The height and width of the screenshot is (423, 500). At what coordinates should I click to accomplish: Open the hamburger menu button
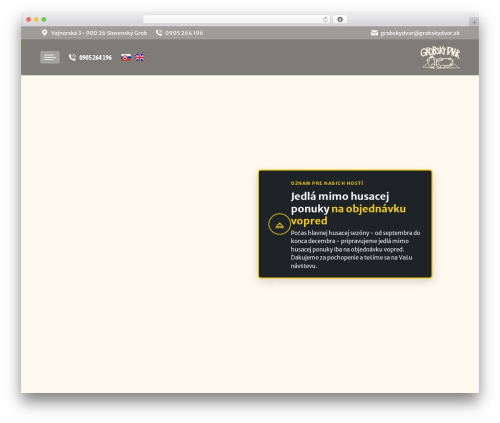coord(50,57)
